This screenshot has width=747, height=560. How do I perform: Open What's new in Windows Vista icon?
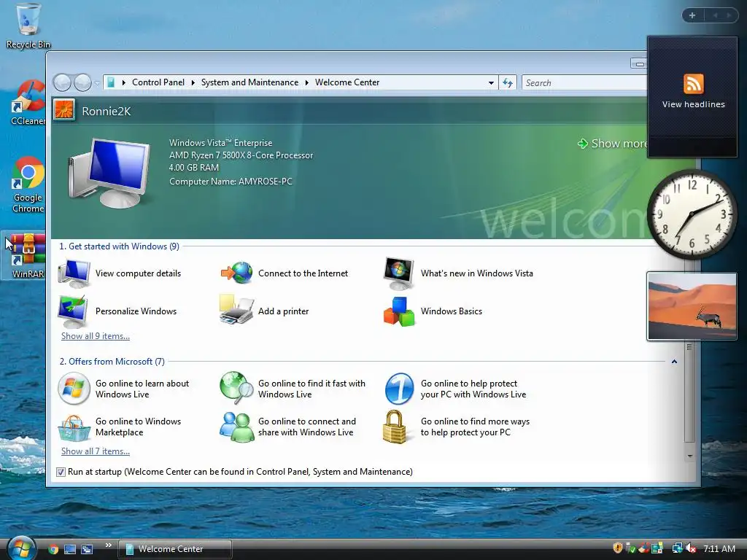click(x=399, y=274)
